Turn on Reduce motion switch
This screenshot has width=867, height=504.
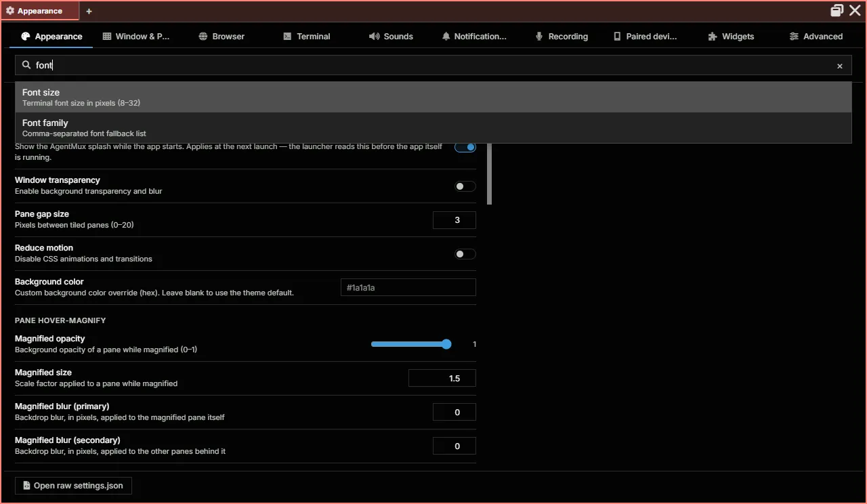tap(465, 254)
